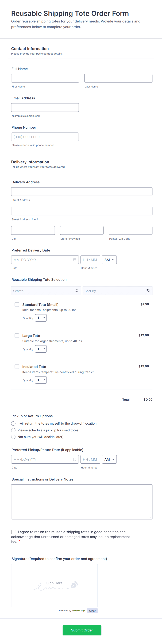Image resolution: width=162 pixels, height=644 pixels.
Task: Pick 'Not sure yet' radio option
Action: pos(14,437)
